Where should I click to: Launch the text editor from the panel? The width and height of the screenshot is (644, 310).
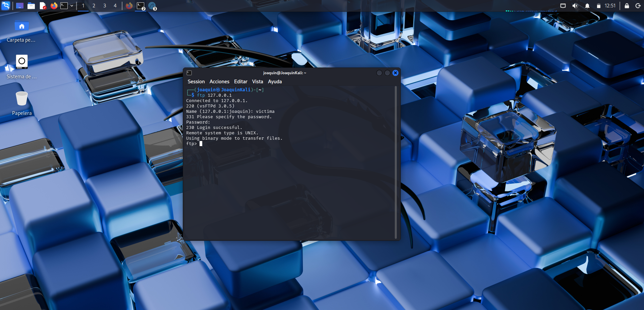[43, 6]
